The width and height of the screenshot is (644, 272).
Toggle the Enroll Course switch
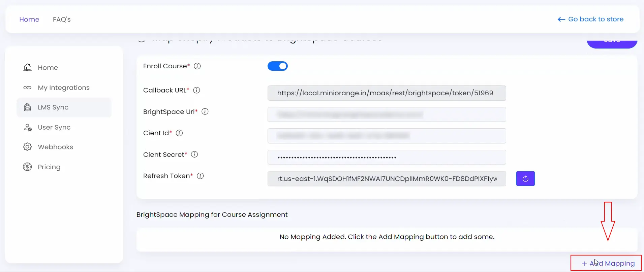click(x=278, y=66)
